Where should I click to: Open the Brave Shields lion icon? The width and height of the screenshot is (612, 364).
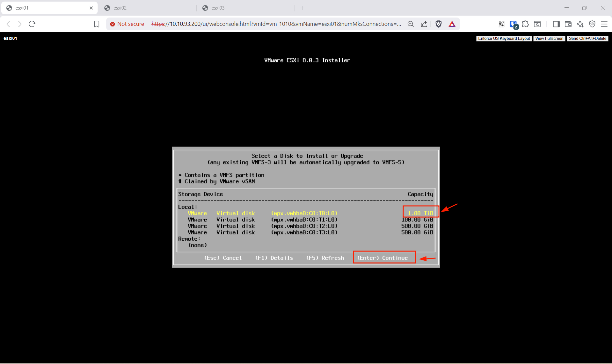pyautogui.click(x=439, y=24)
